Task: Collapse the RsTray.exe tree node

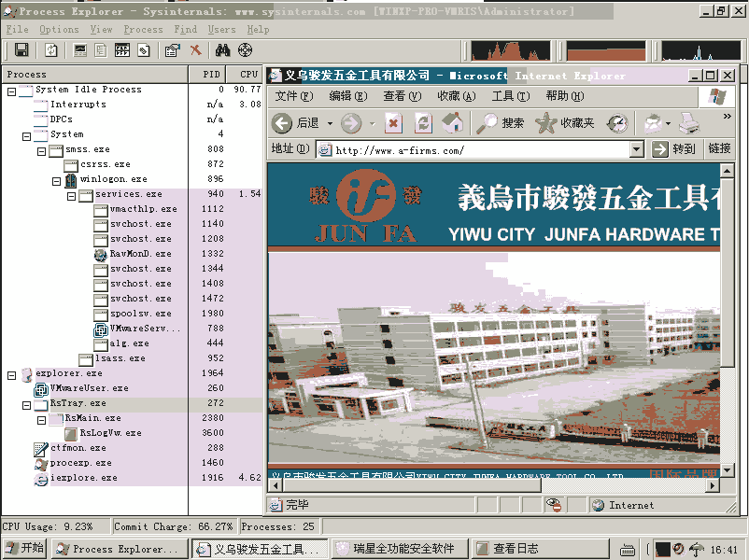Action: click(x=27, y=405)
